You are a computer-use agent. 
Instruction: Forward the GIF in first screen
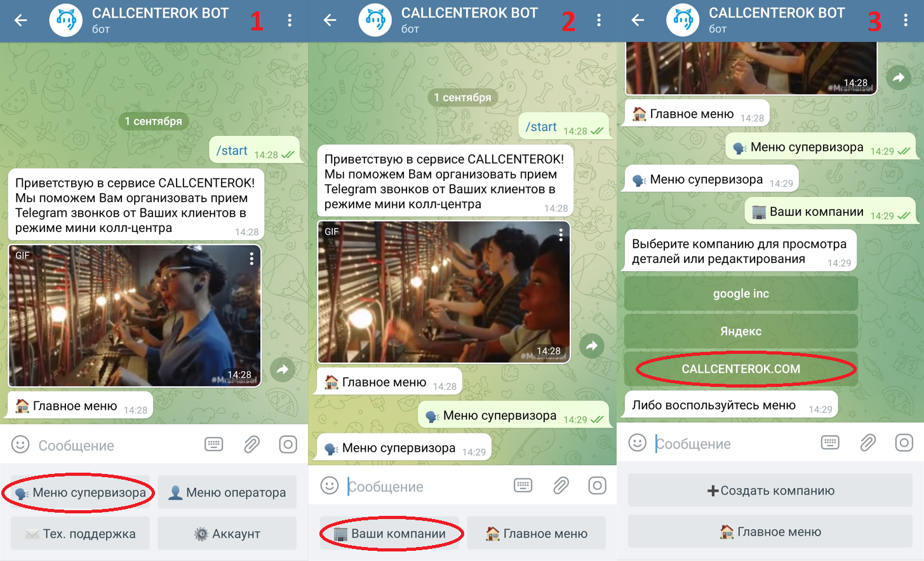[x=283, y=369]
